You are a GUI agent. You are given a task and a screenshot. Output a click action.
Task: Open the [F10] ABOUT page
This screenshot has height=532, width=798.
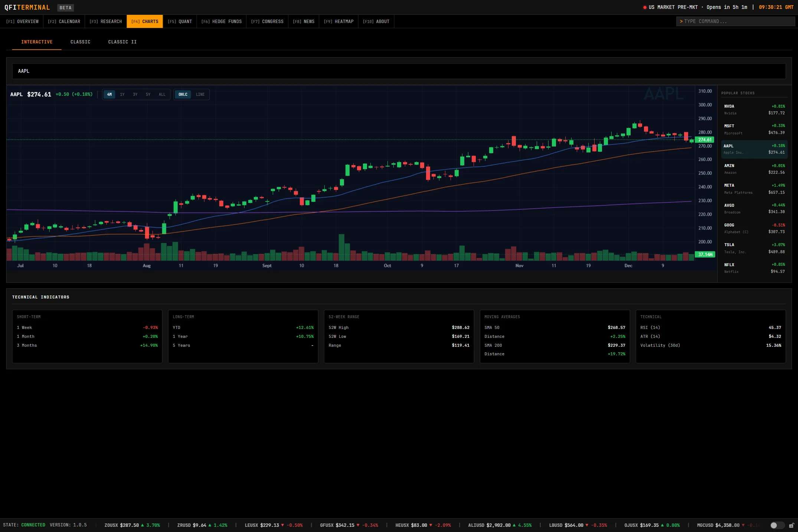pyautogui.click(x=376, y=21)
